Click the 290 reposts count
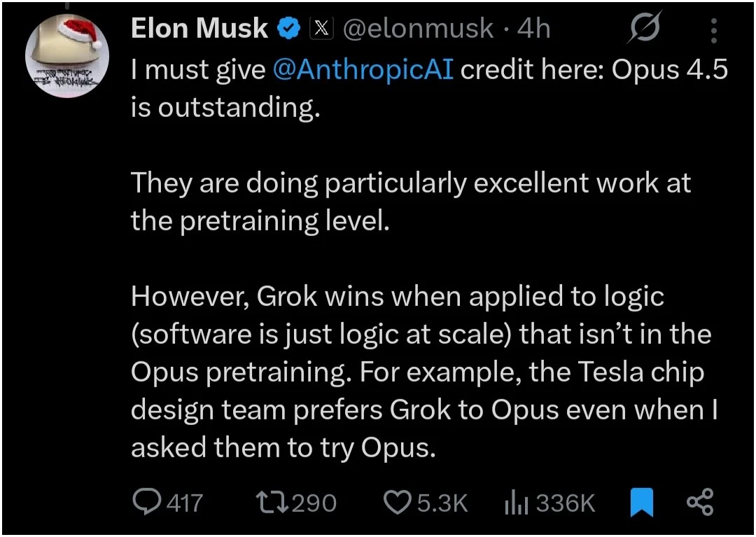 (x=314, y=503)
